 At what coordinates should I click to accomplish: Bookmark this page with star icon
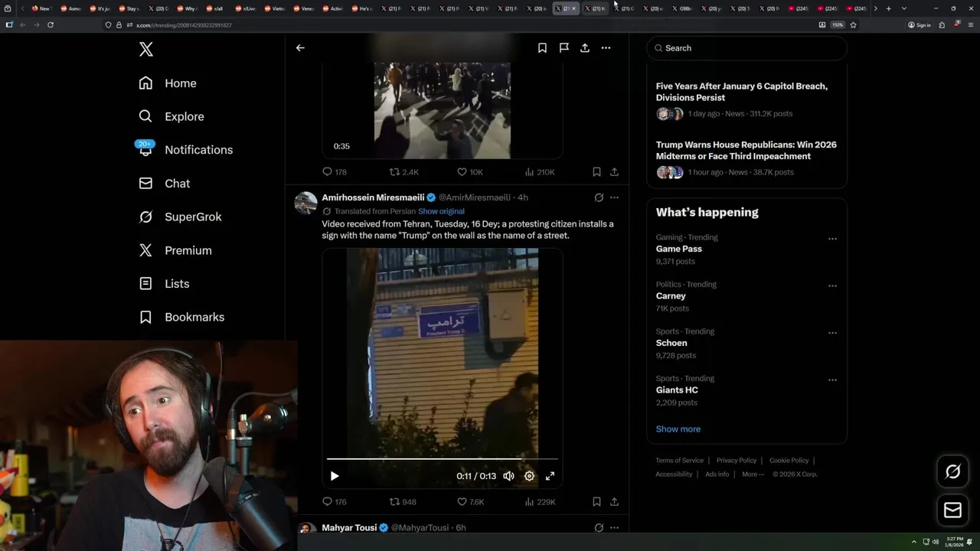pyautogui.click(x=853, y=24)
